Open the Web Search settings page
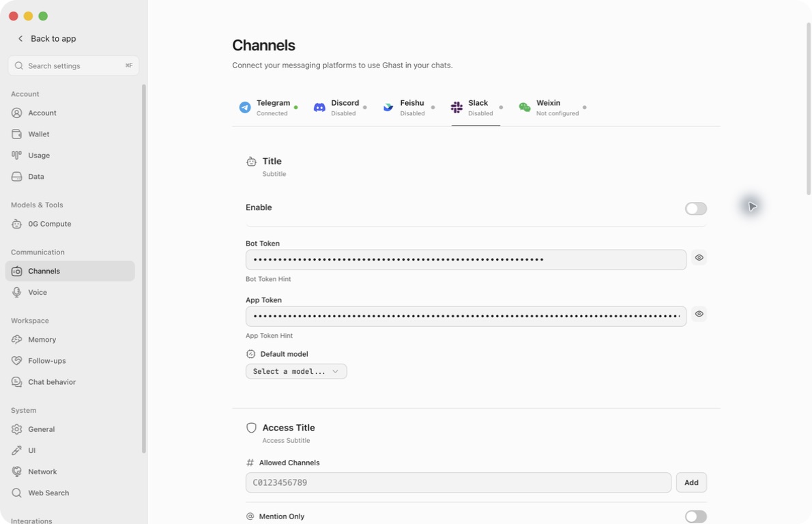This screenshot has height=524, width=812. coord(70,493)
